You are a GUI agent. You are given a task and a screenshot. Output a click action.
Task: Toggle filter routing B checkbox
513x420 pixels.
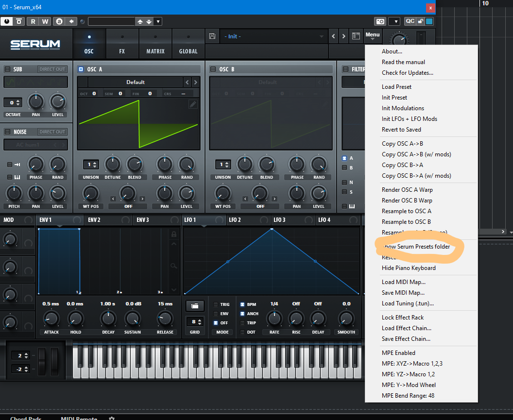coord(344,168)
